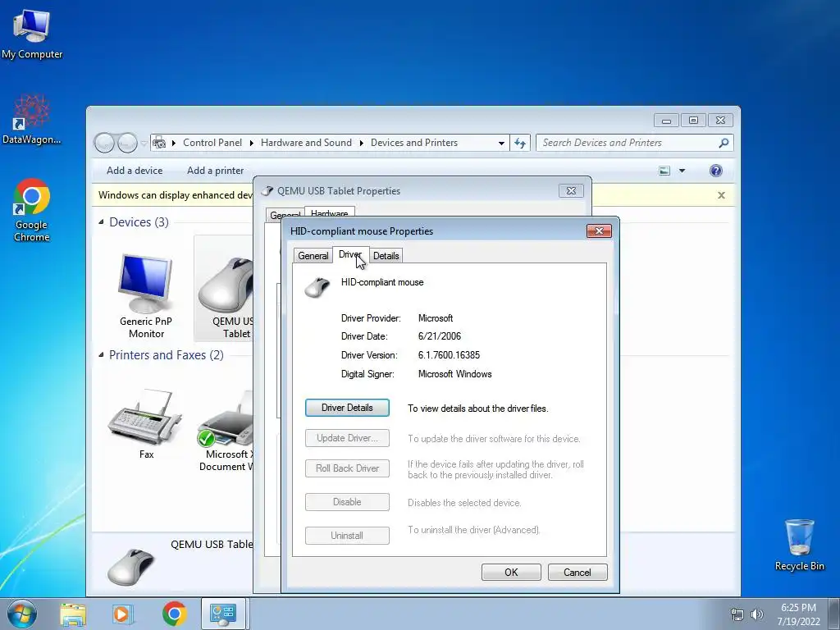Image resolution: width=840 pixels, height=630 pixels.
Task: Switch to the Details tab
Action: (386, 256)
